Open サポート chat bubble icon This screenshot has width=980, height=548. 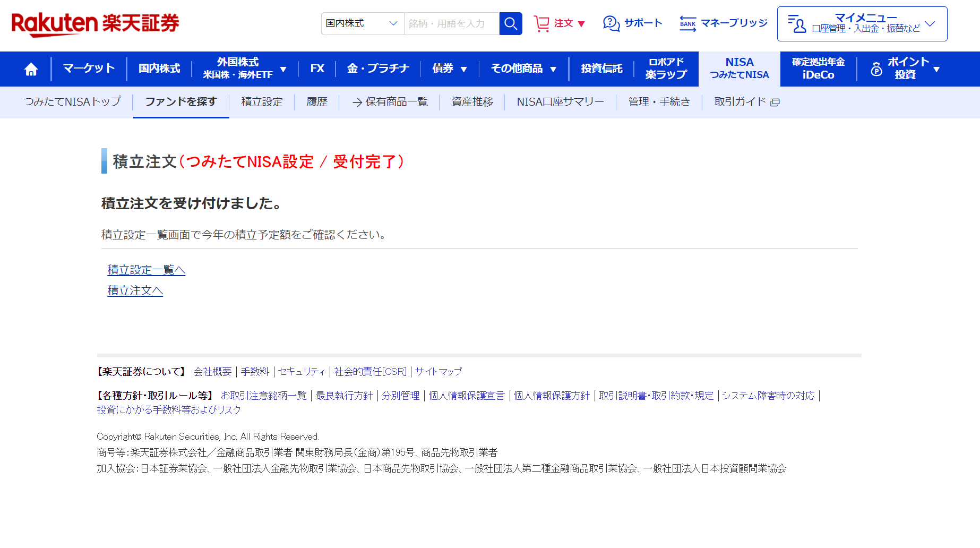(611, 23)
